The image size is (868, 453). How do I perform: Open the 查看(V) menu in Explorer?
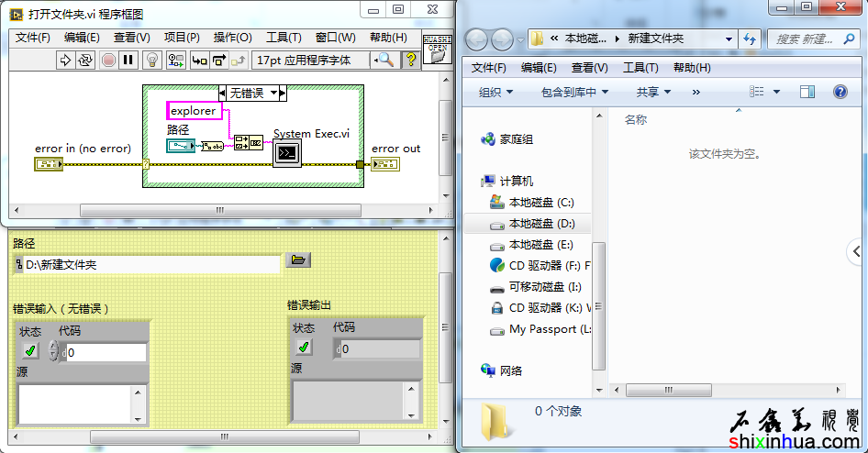589,68
